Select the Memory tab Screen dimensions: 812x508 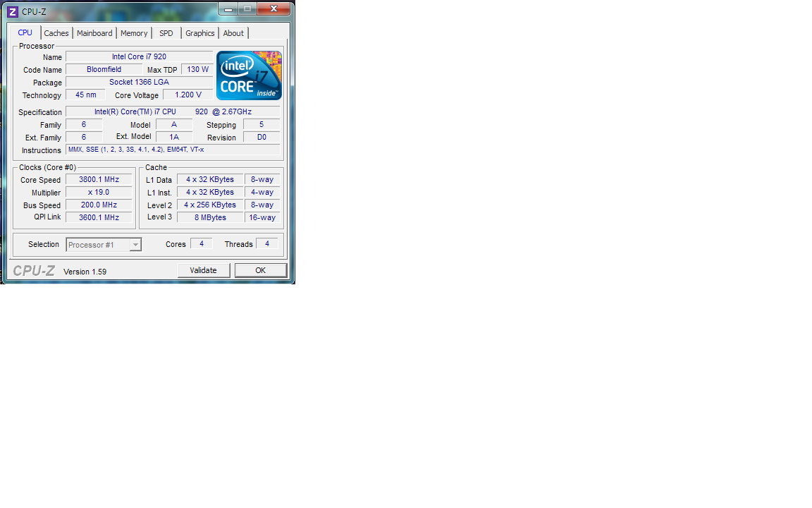click(x=134, y=33)
